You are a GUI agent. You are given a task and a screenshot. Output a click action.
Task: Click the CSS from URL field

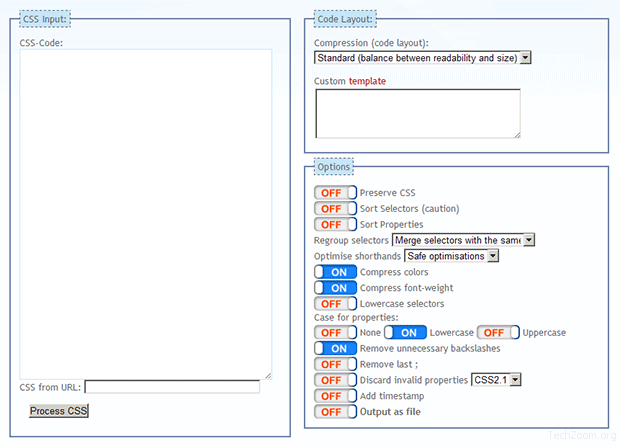(x=172, y=387)
